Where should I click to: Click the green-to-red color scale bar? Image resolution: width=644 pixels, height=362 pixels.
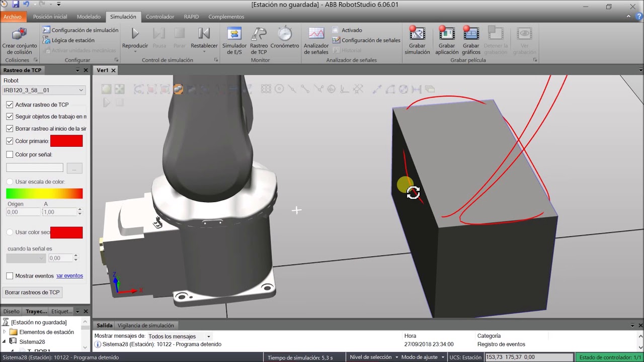(44, 194)
